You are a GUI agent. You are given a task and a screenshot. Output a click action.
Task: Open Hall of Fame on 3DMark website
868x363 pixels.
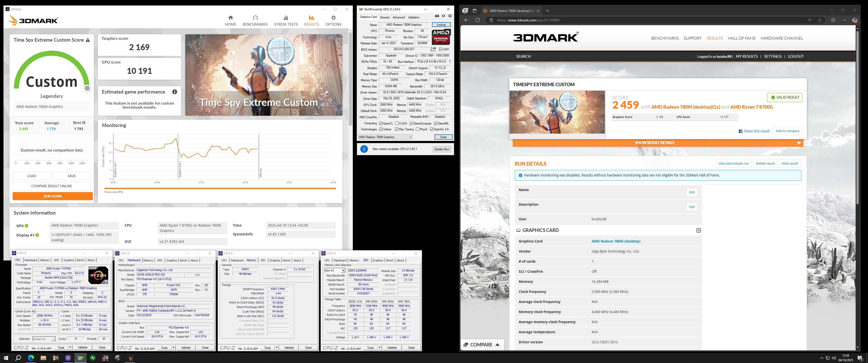point(741,38)
